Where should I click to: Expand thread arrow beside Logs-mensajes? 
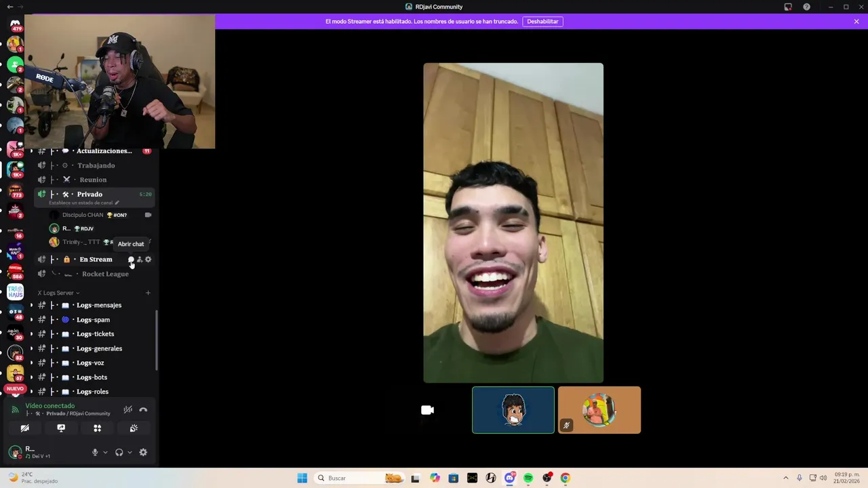[x=31, y=305]
